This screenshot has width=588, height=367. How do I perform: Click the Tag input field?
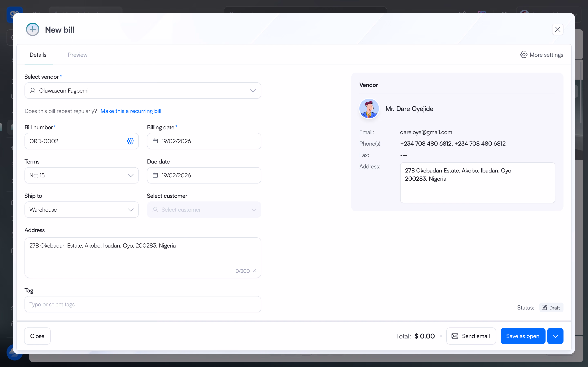click(x=143, y=304)
